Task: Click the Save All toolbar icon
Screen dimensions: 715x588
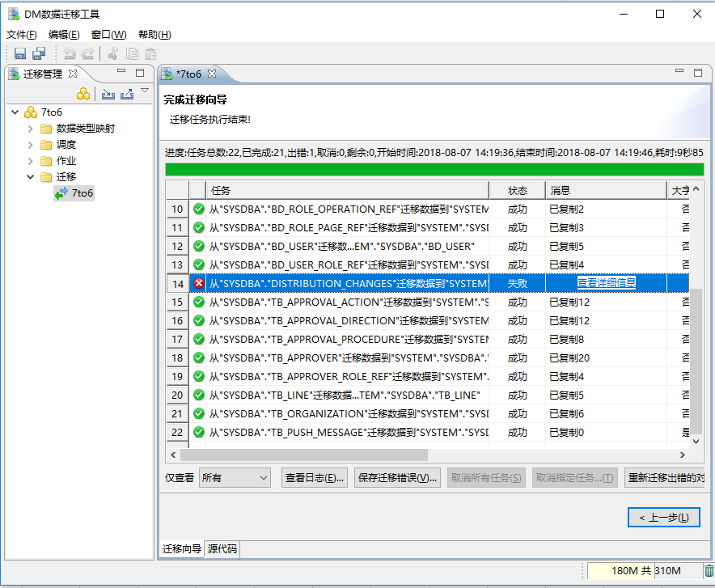Action: click(x=39, y=54)
